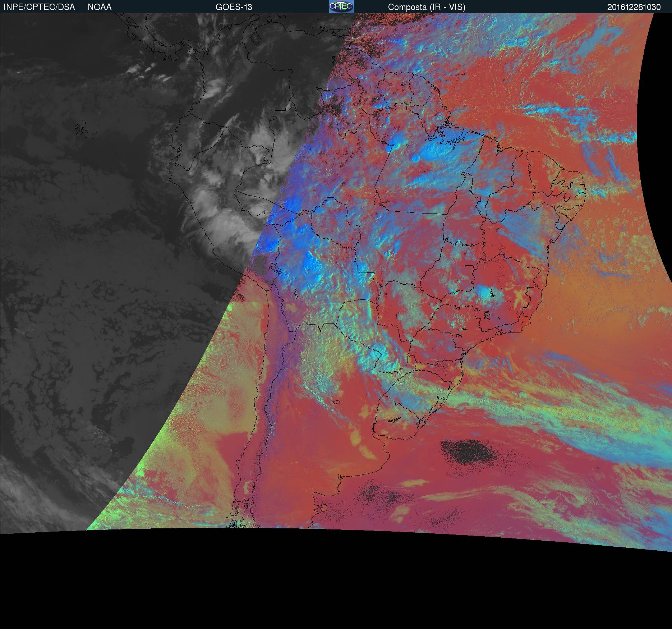Click the Tierra del Fuego outline at bottom

(x=244, y=525)
